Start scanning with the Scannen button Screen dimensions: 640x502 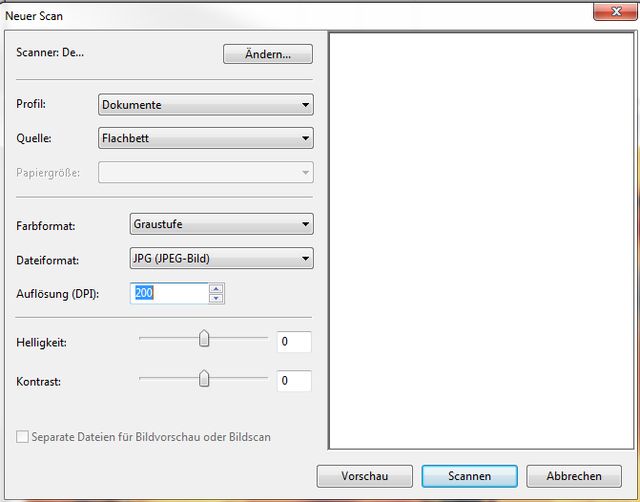click(469, 476)
